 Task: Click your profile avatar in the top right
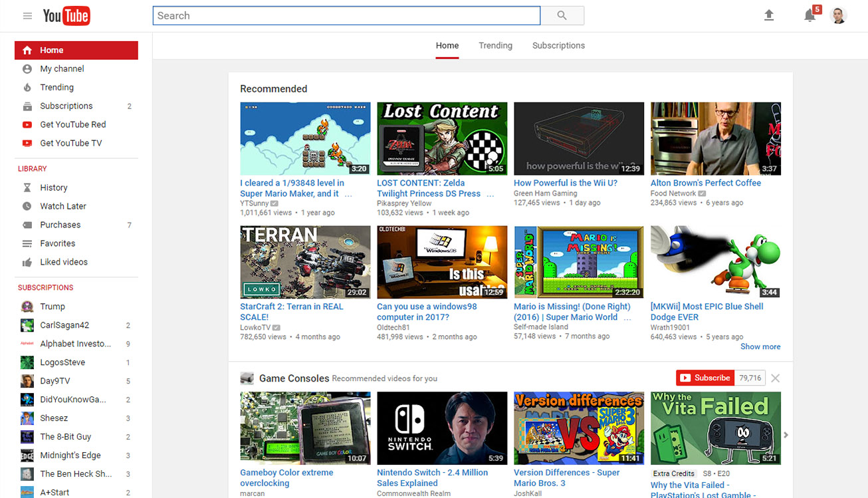[x=838, y=15]
